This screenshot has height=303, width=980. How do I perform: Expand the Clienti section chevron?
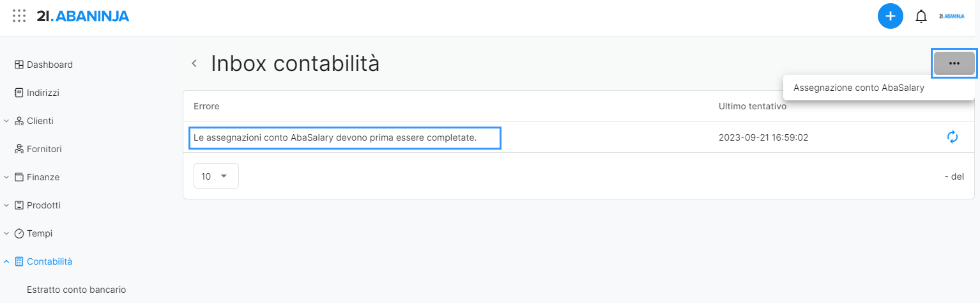[x=6, y=121]
